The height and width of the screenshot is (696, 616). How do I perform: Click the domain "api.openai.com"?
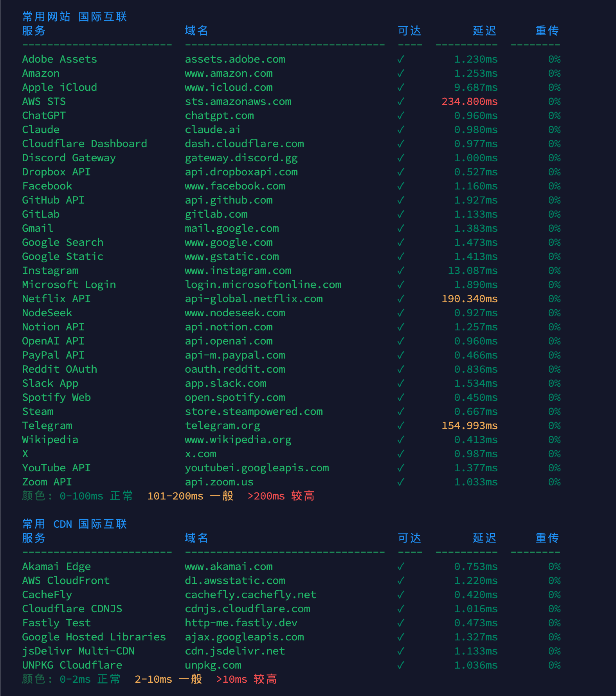229,341
